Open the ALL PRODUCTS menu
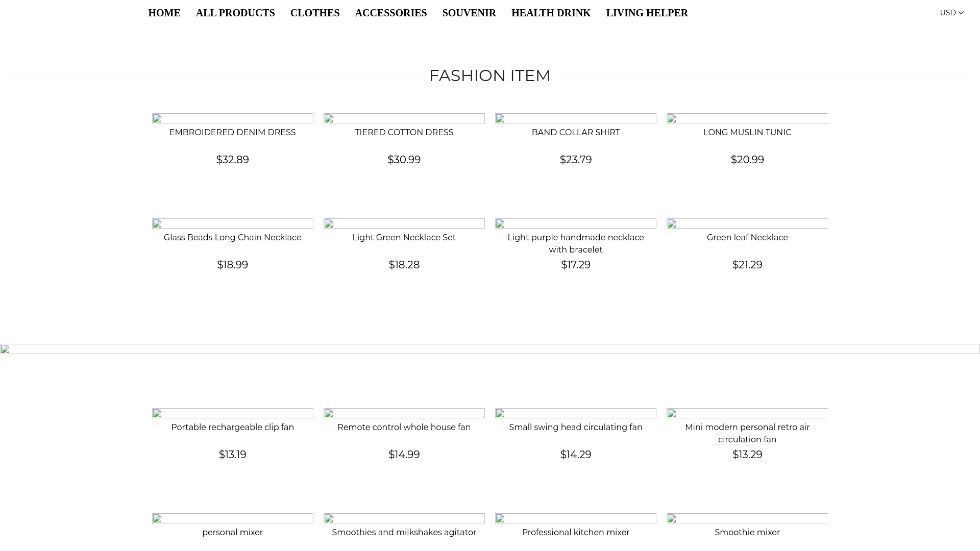980x551 pixels. click(235, 13)
